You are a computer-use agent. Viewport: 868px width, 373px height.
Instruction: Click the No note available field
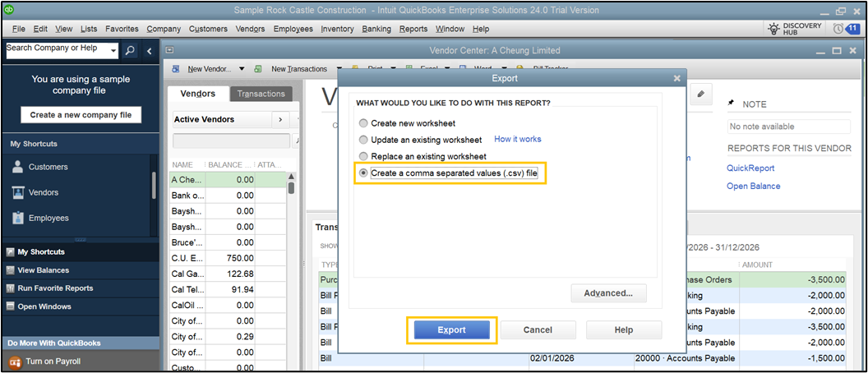pyautogui.click(x=789, y=127)
